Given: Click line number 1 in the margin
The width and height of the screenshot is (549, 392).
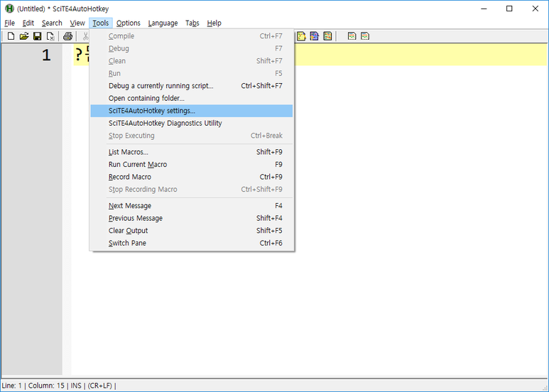Looking at the screenshot, I should (46, 55).
